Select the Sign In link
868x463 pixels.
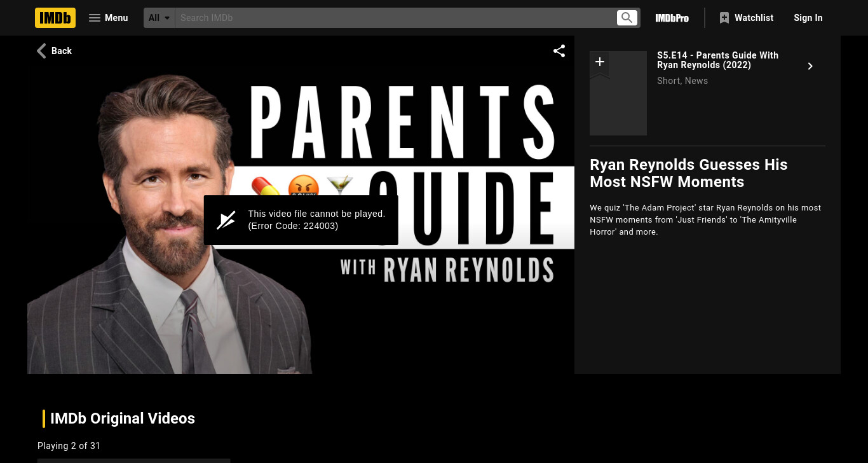pyautogui.click(x=808, y=18)
